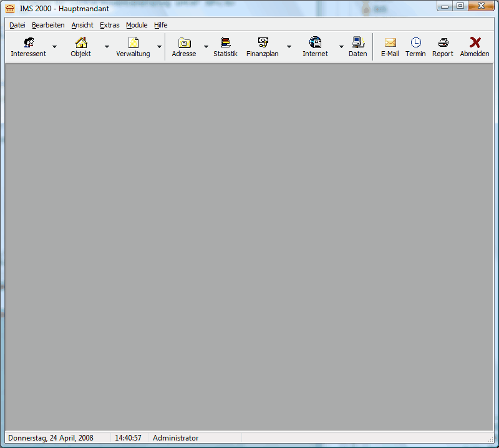Expand the Internet dropdown arrow
The height and width of the screenshot is (448, 499).
[341, 47]
